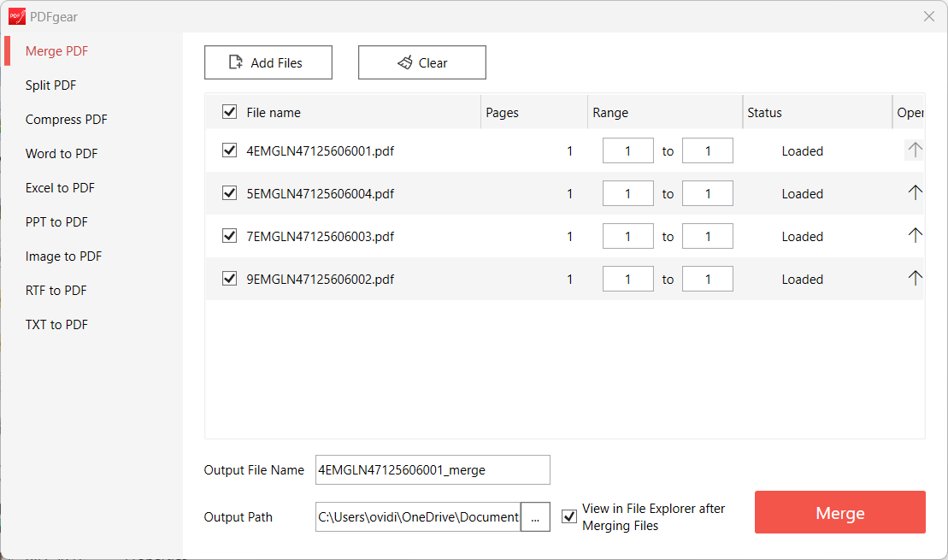Viewport: 948px width, 560px height.
Task: Move 9EMGLN47125606002.pdf up with its arrow
Action: 915,278
